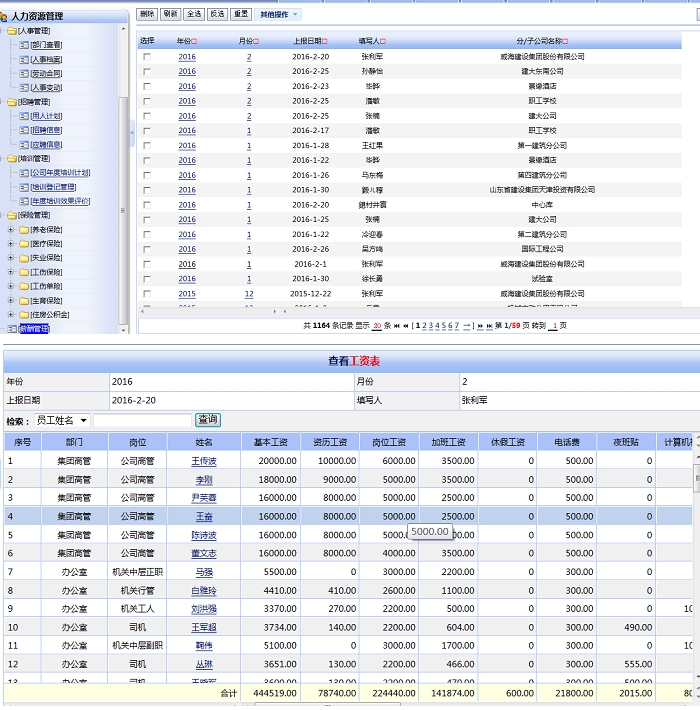
Task: Check the 第一建筑分公司 row
Action: [147, 146]
